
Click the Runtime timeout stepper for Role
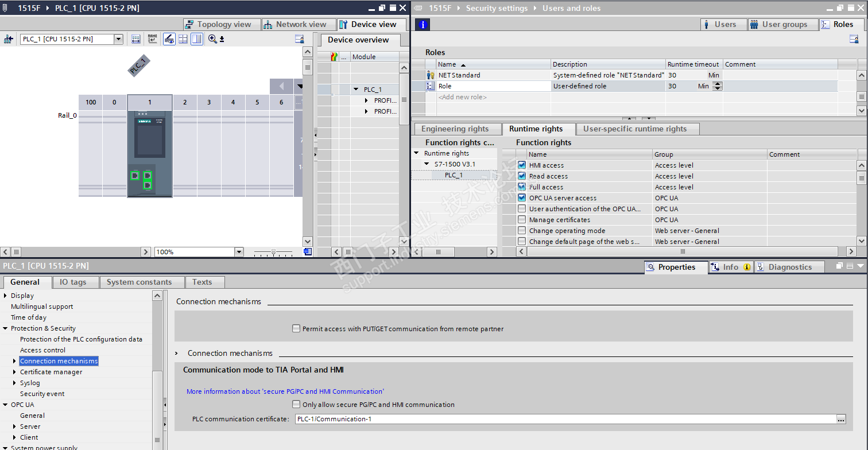point(717,86)
